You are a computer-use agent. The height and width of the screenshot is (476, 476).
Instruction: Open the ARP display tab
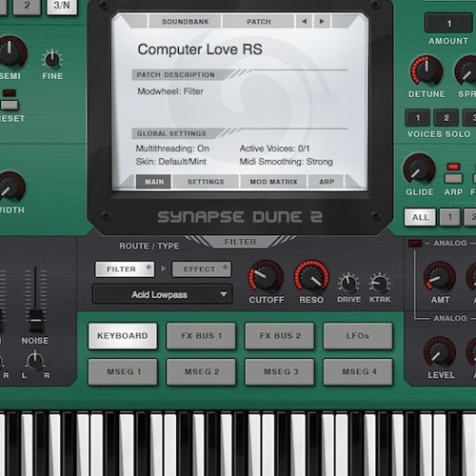point(327,182)
